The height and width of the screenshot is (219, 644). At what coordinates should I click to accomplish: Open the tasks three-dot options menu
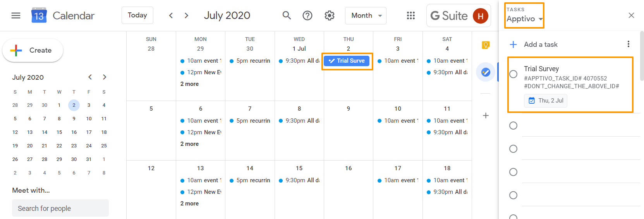[x=629, y=44]
